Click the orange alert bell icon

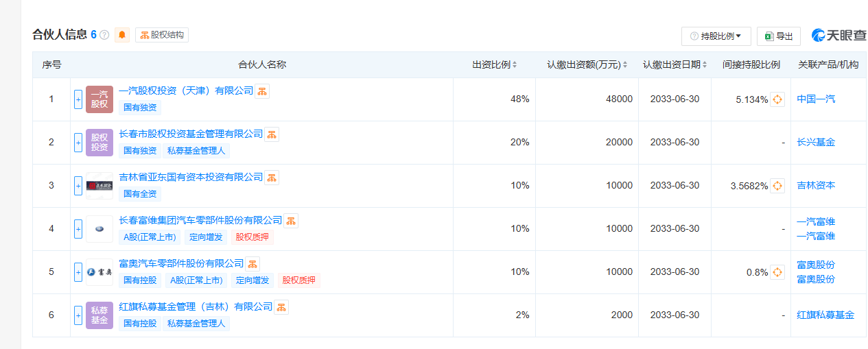pyautogui.click(x=122, y=35)
